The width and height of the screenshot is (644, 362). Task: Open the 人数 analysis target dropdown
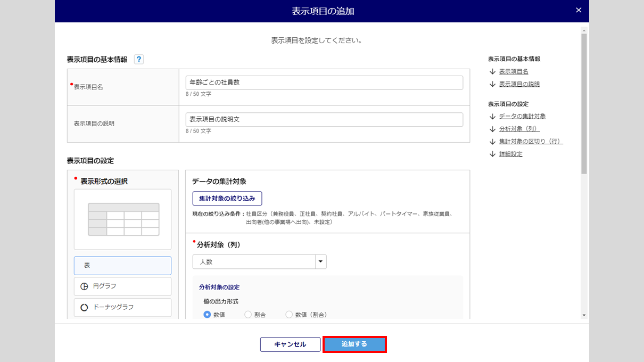pyautogui.click(x=320, y=262)
